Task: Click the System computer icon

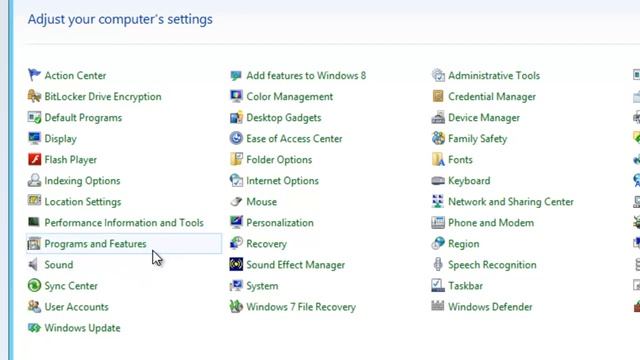Action: point(236,285)
